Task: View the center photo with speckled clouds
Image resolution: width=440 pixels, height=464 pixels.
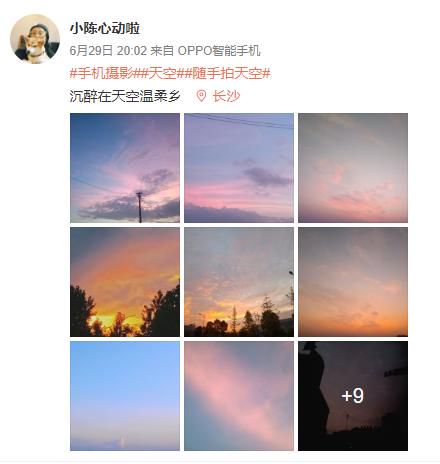Action: tap(239, 282)
